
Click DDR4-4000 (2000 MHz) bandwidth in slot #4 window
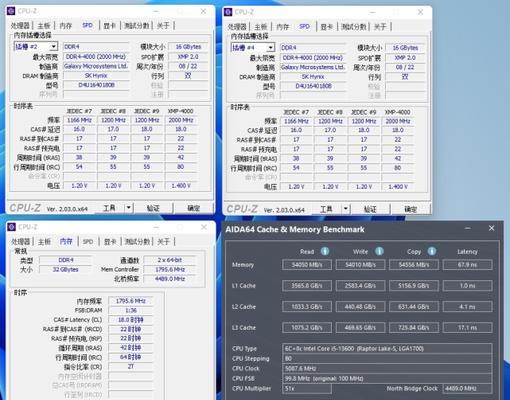[313, 58]
